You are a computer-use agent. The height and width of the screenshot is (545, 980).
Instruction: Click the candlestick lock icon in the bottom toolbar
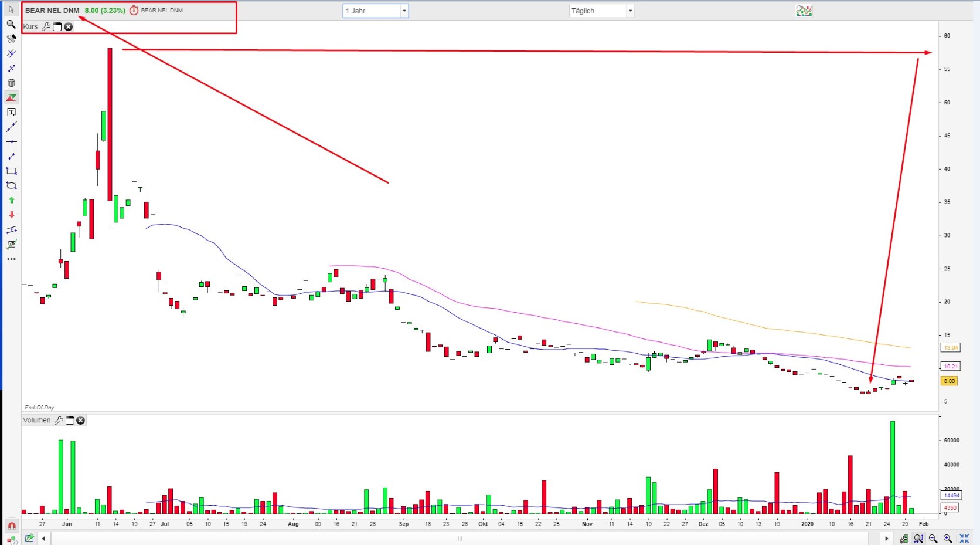pyautogui.click(x=904, y=538)
